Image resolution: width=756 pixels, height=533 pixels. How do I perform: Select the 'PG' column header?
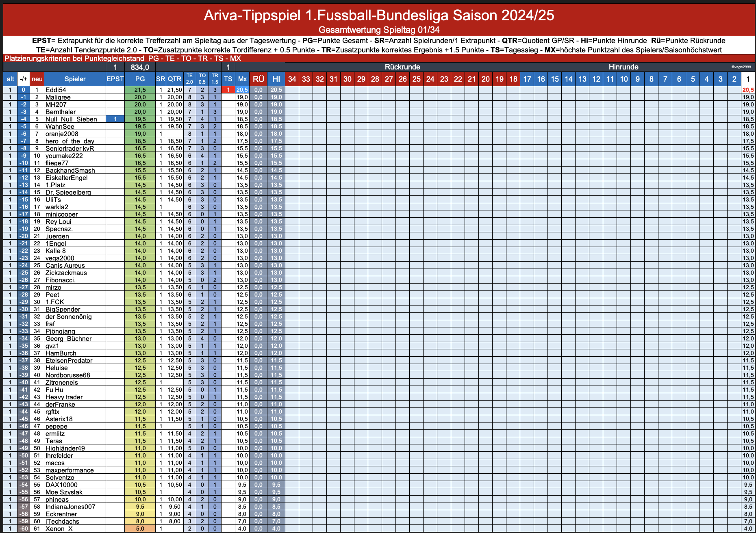click(x=140, y=79)
